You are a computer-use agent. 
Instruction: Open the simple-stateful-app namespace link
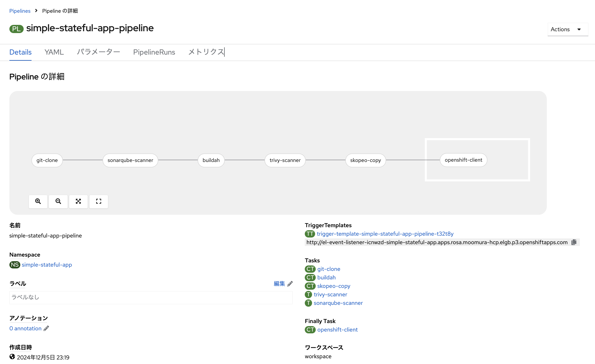(x=47, y=265)
